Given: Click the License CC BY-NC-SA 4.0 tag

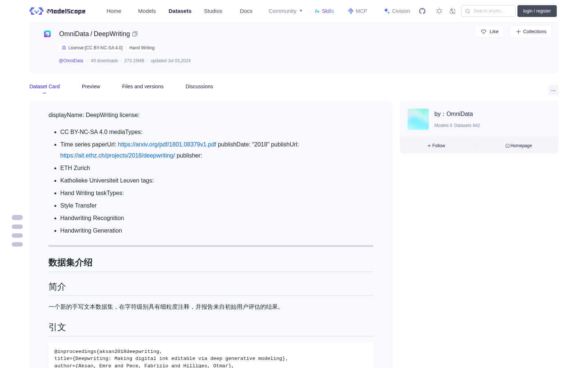Looking at the screenshot, I should point(92,48).
